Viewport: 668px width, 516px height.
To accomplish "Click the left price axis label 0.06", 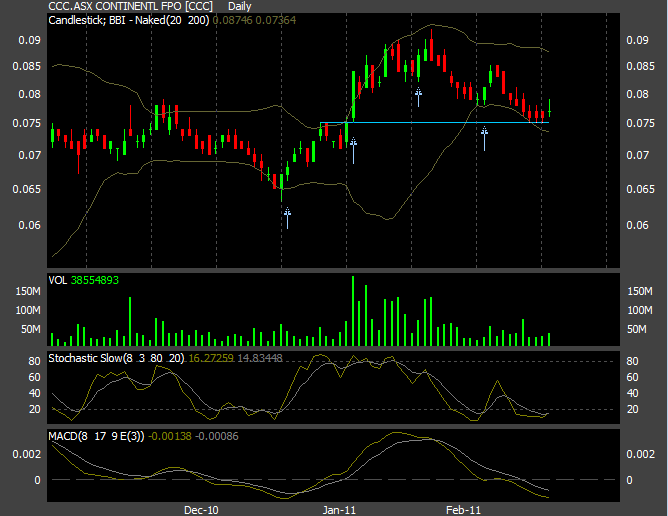I will point(29,225).
